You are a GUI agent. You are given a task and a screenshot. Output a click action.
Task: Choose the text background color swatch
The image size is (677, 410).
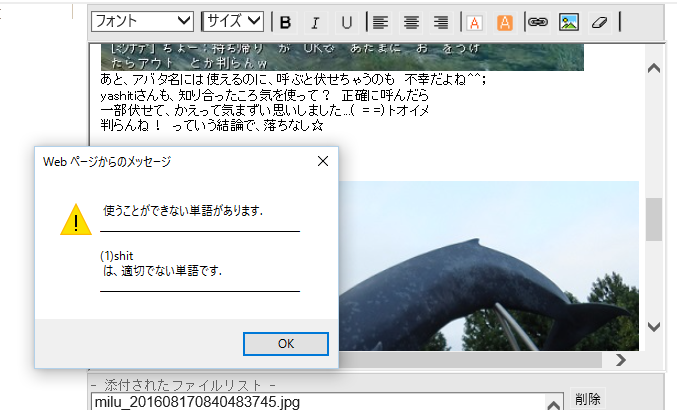point(505,22)
